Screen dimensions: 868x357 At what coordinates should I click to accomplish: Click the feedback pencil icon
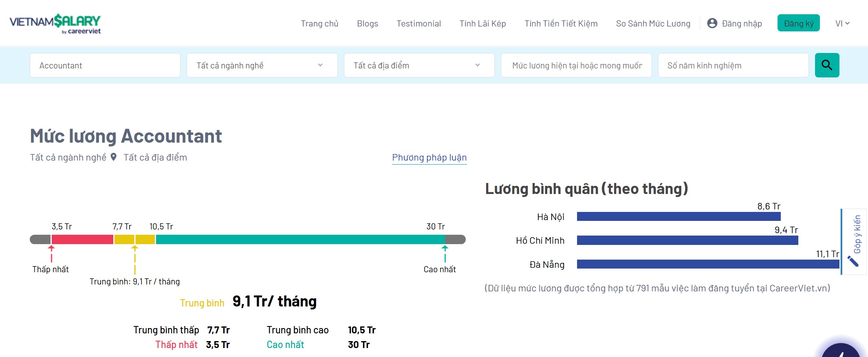(853, 261)
